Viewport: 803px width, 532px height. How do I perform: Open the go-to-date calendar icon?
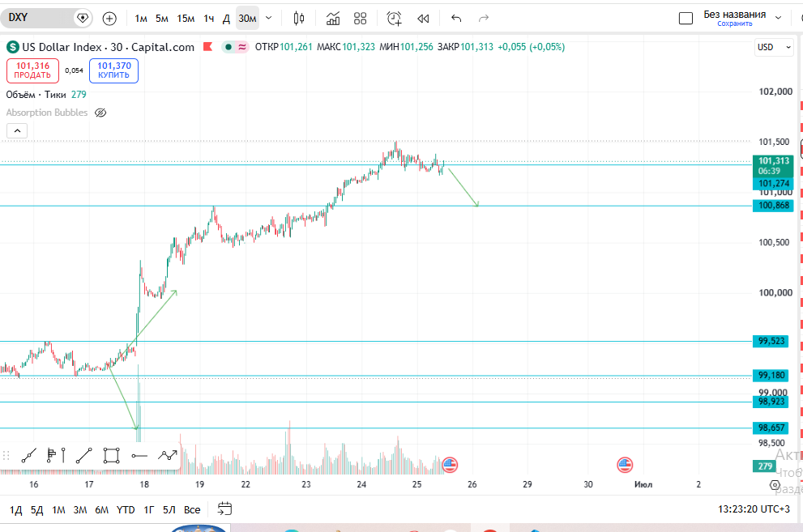tap(224, 509)
